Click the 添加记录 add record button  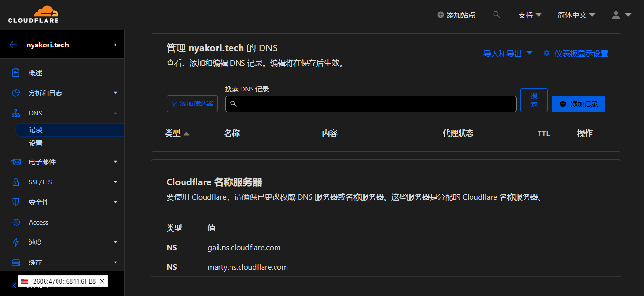[x=578, y=104]
